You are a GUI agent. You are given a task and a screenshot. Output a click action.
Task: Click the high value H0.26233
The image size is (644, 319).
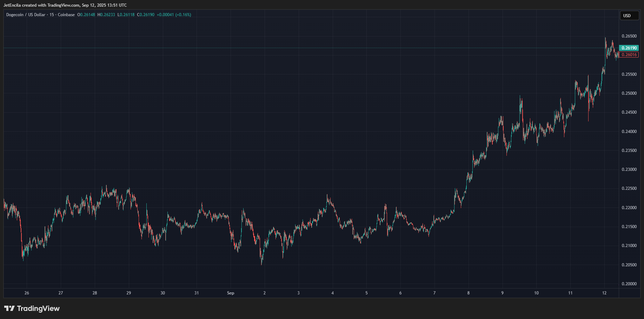coord(106,15)
